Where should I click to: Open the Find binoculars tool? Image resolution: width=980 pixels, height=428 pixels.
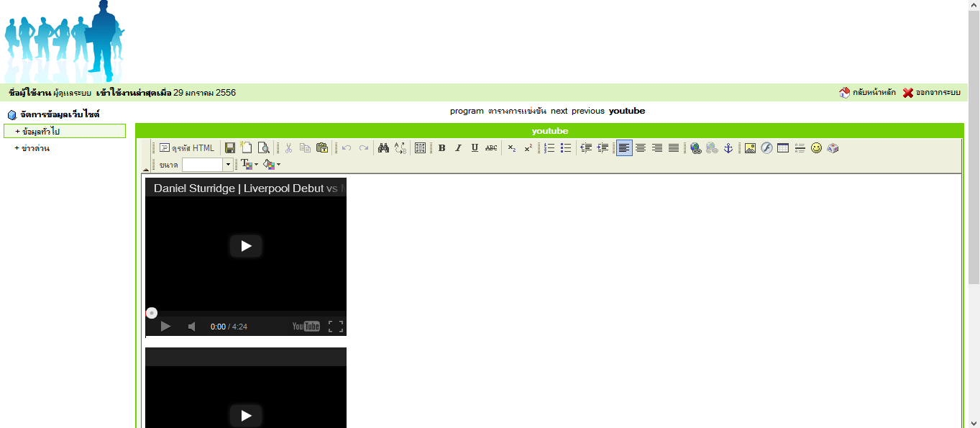point(383,147)
